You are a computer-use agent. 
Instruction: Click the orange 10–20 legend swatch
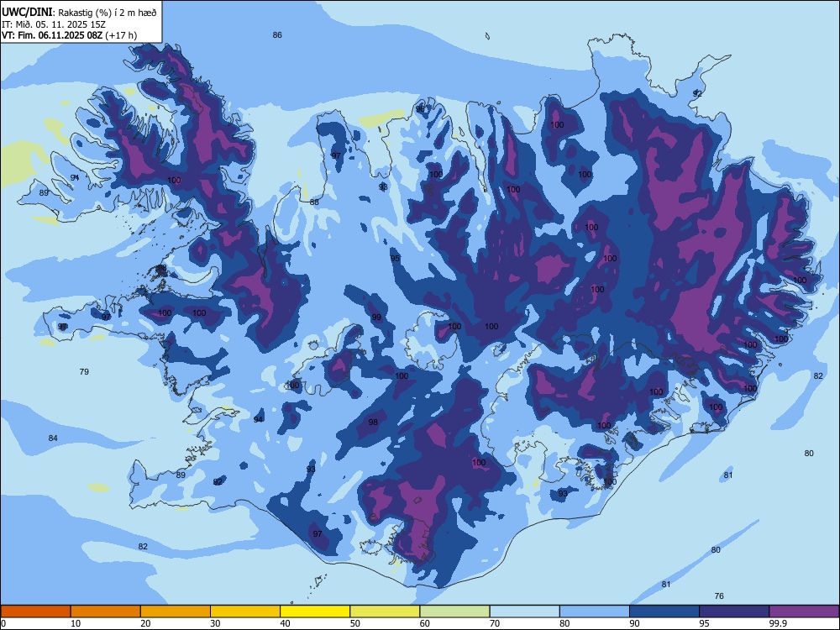[106, 612]
